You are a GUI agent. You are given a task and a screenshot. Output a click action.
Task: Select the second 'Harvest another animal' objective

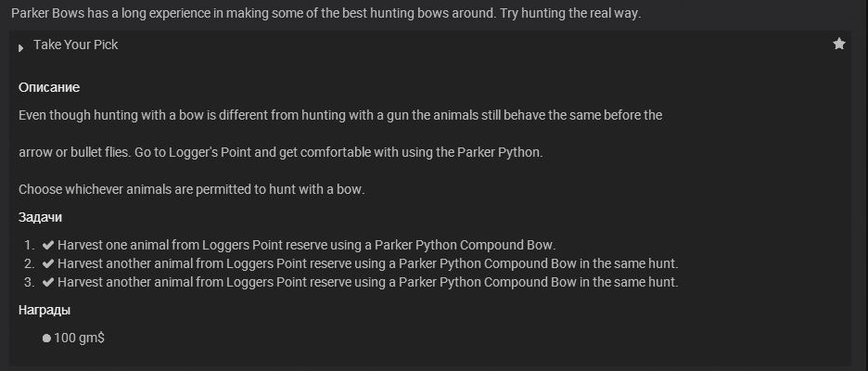[x=367, y=263]
